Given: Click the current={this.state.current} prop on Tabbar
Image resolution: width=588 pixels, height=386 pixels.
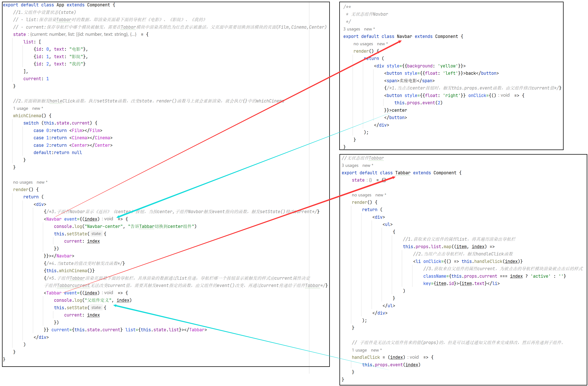Looking at the screenshot, I should tap(87, 330).
